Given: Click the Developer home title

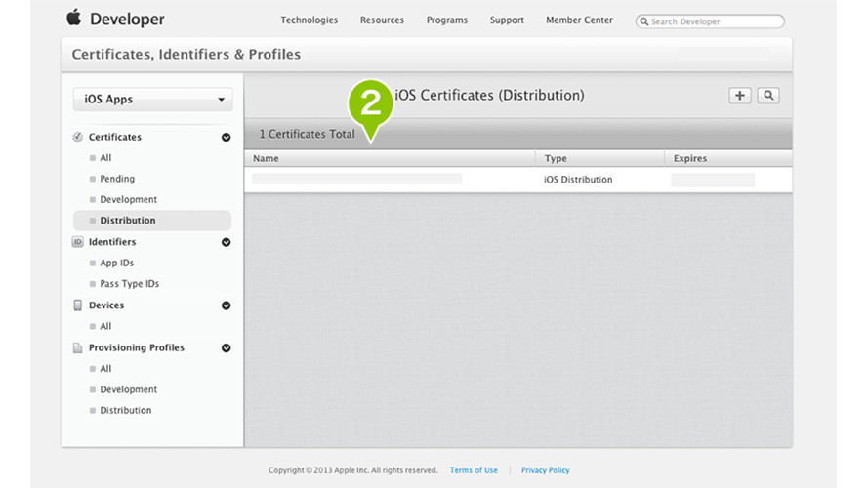Looking at the screenshot, I should tap(127, 20).
